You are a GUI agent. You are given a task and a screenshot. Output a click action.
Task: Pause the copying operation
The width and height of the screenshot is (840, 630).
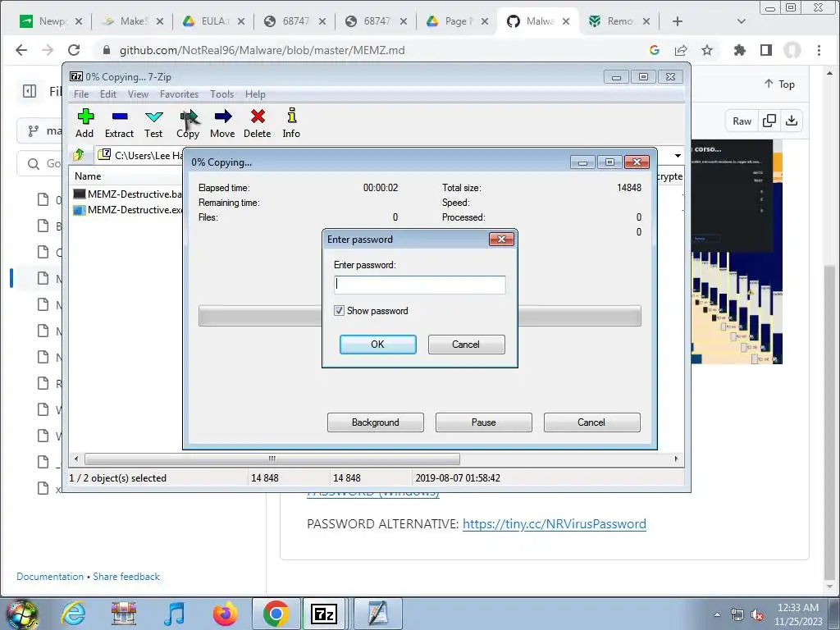(483, 422)
